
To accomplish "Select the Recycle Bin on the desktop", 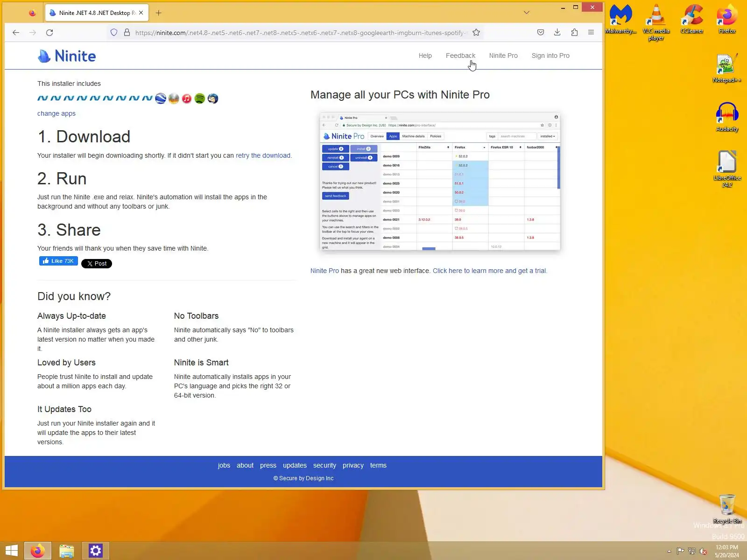I will (x=727, y=509).
